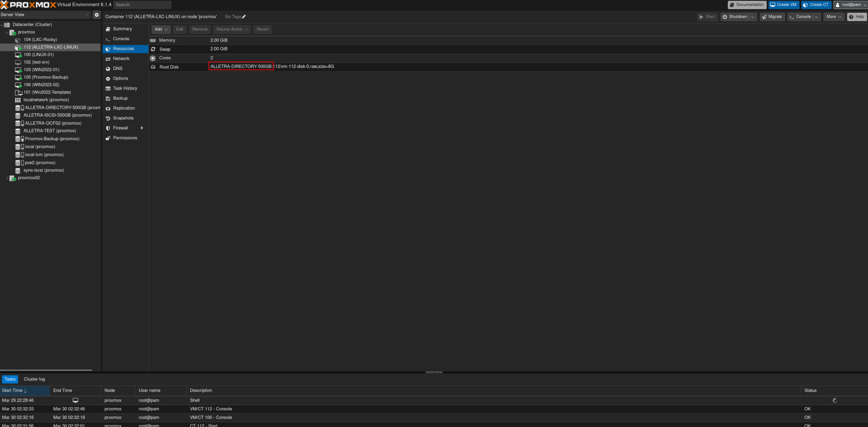Click the Root Disk drive icon
This screenshot has width=868, height=427.
point(153,67)
